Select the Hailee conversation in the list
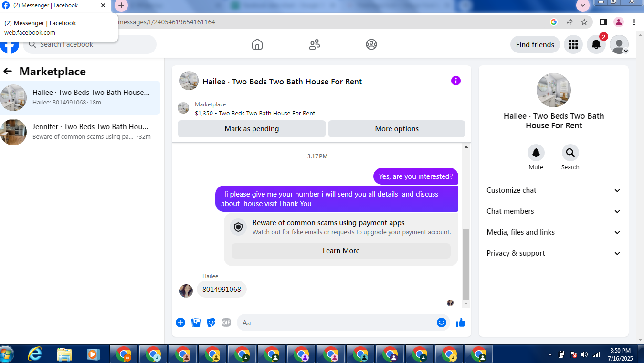 (x=80, y=98)
